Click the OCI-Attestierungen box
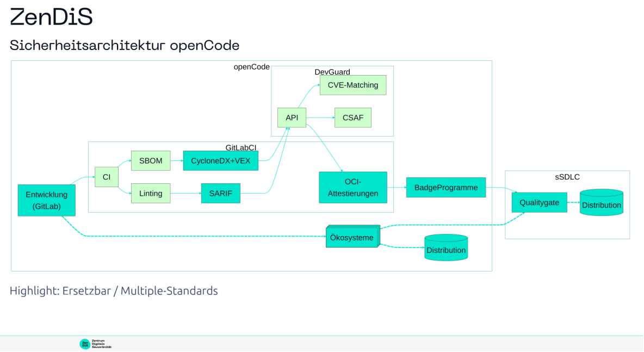The image size is (644, 352). point(352,187)
